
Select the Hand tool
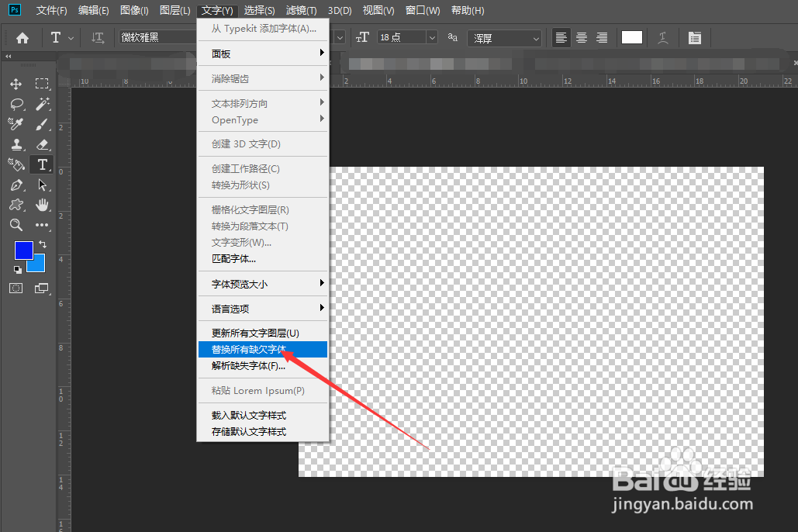pos(42,205)
